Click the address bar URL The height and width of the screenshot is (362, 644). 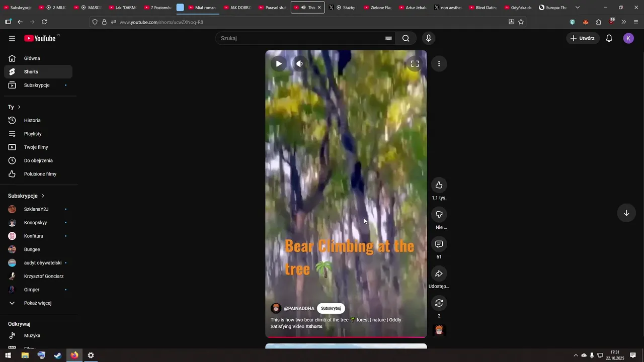162,22
